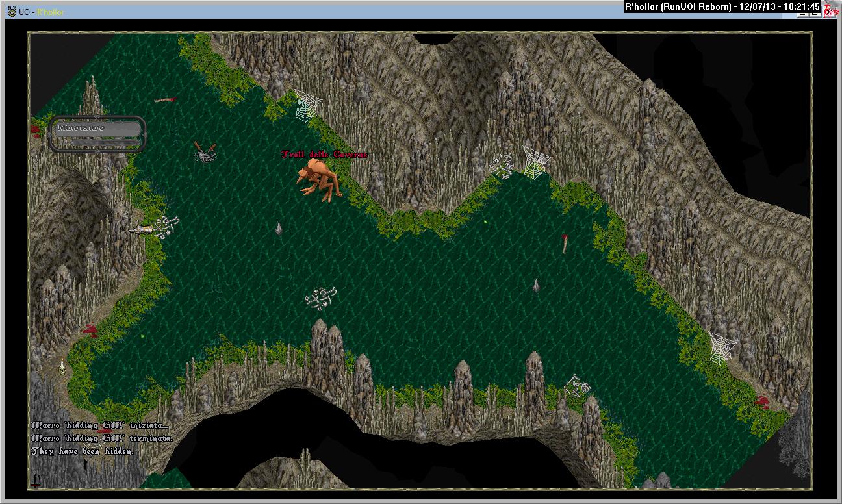Pick up the bloody severed limb on the right
The image size is (842, 504).
565,244
